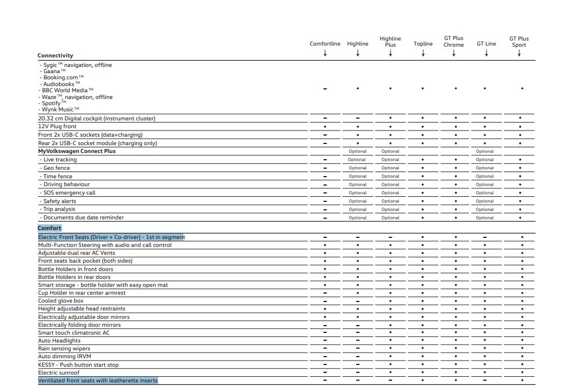Click 'Bottle Holders in front doors' row

click(x=75, y=269)
